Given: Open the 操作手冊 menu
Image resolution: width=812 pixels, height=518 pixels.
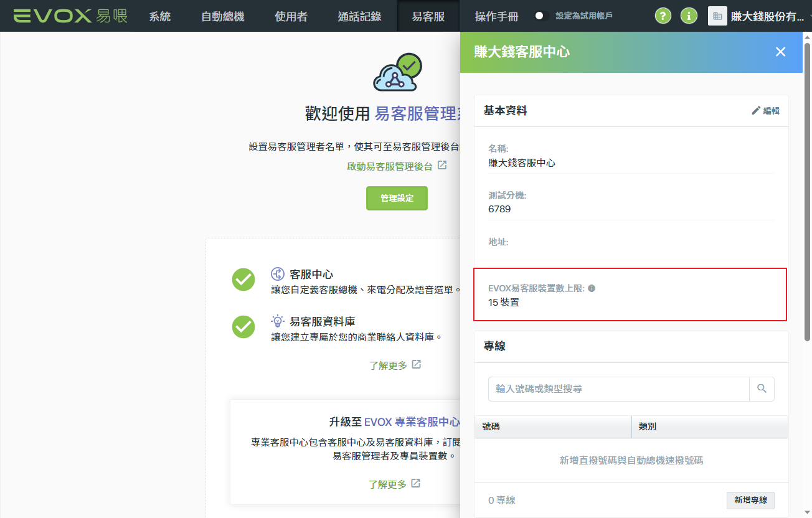Looking at the screenshot, I should pos(496,16).
